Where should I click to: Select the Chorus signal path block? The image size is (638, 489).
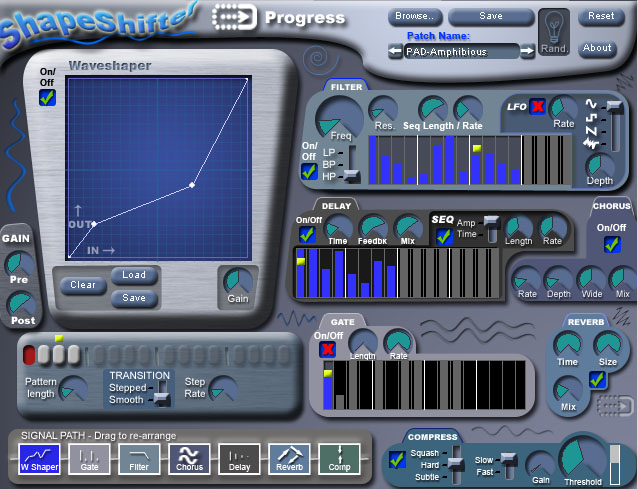pos(189,459)
